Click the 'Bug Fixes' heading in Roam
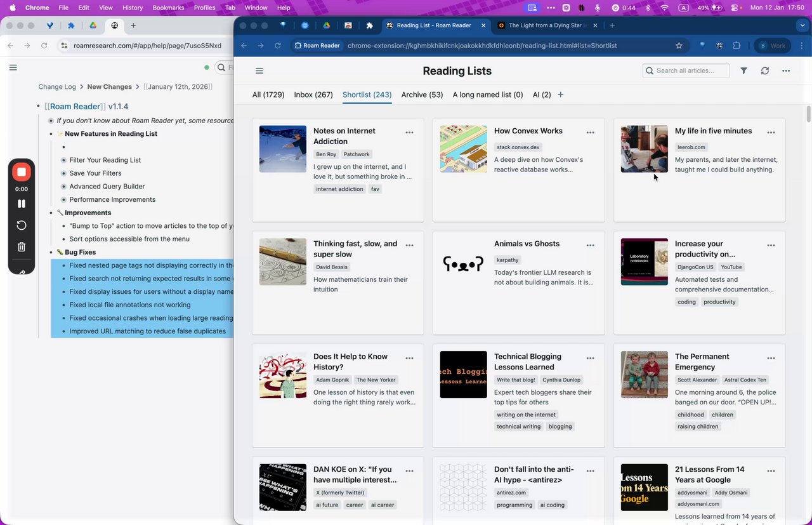Screen dimensions: 812x525 point(80,253)
